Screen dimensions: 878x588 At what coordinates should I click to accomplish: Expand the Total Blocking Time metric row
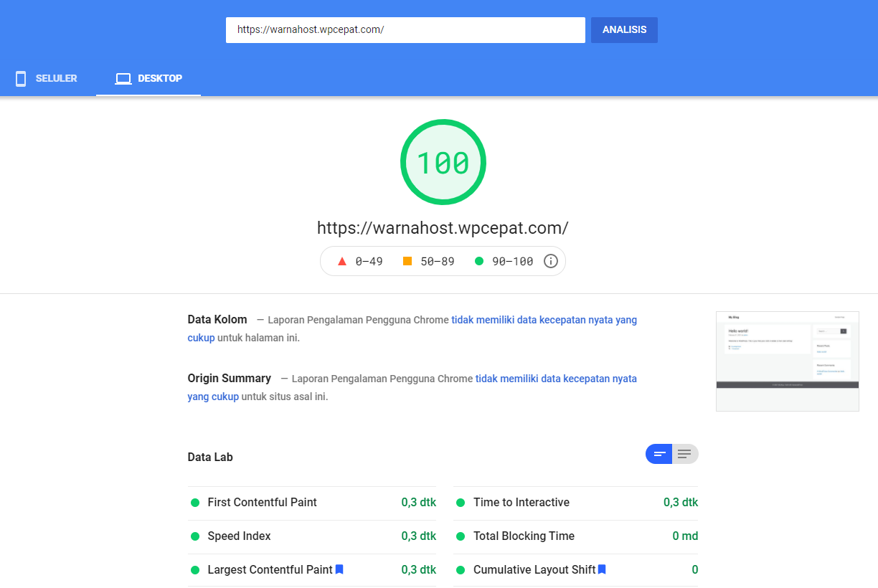tap(575, 536)
